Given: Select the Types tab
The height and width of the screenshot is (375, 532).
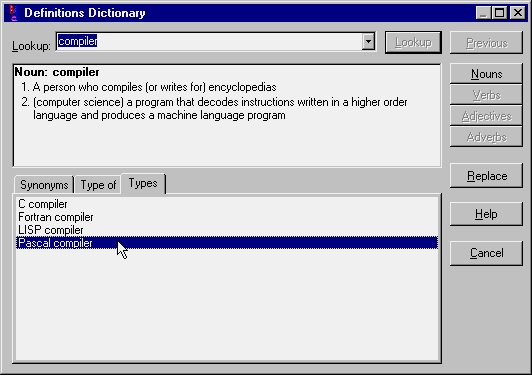Looking at the screenshot, I should coord(143,184).
